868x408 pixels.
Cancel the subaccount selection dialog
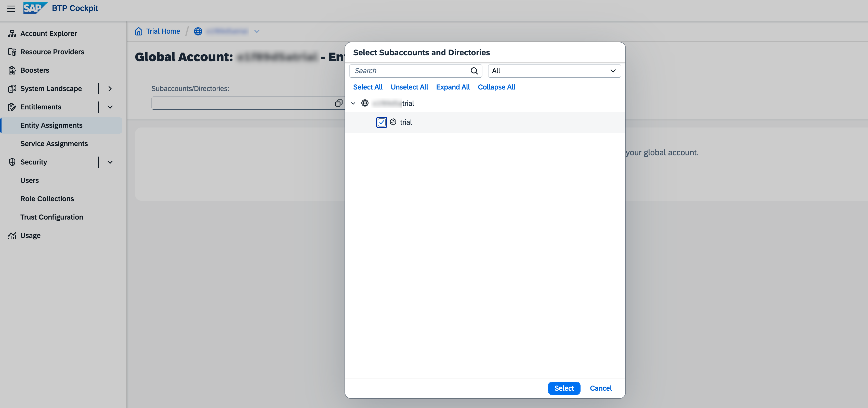coord(600,388)
